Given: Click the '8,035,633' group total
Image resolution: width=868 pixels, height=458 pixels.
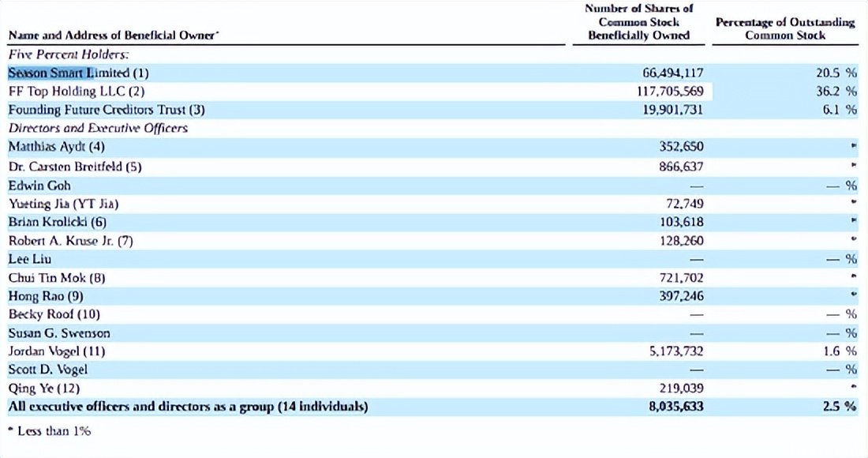Looking at the screenshot, I should (676, 407).
